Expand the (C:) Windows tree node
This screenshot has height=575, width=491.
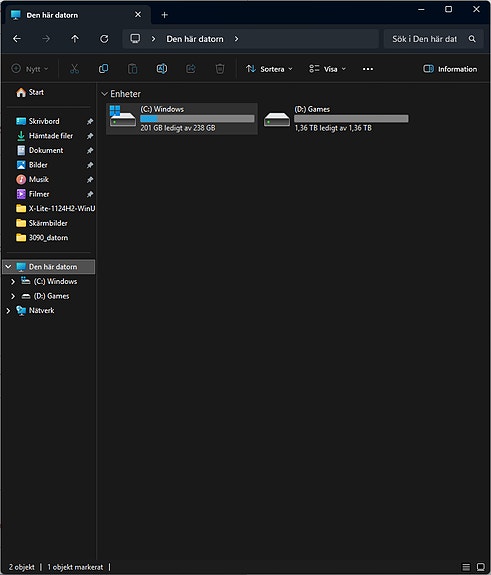coord(13,281)
